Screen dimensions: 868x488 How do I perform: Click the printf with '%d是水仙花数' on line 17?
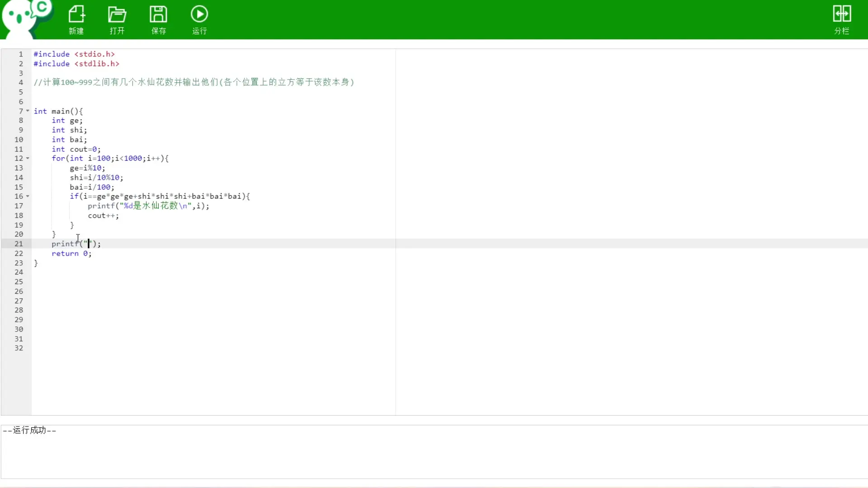(x=148, y=206)
